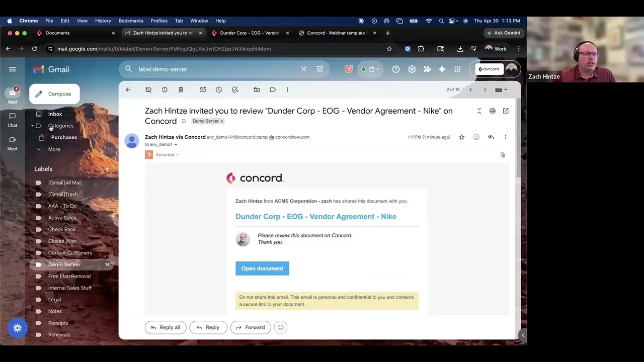This screenshot has height=362, width=644.
Task: Open Meet in the sidebar
Action: click(12, 143)
